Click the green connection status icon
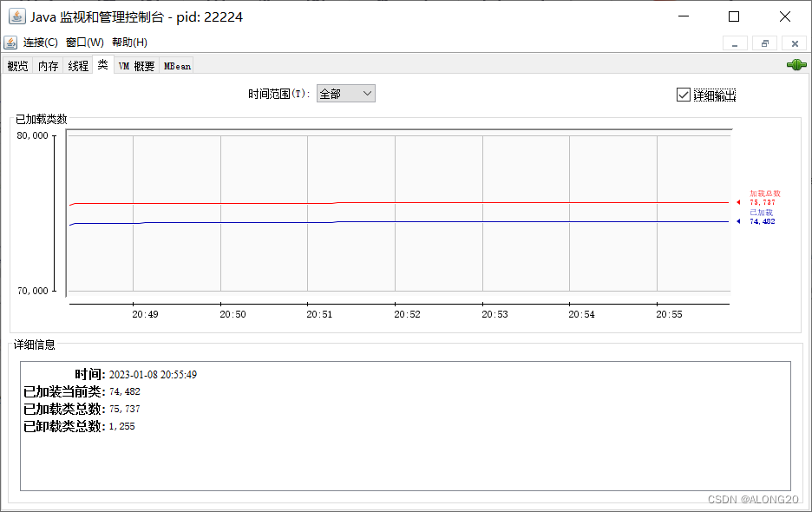This screenshot has width=812, height=512. pos(796,65)
